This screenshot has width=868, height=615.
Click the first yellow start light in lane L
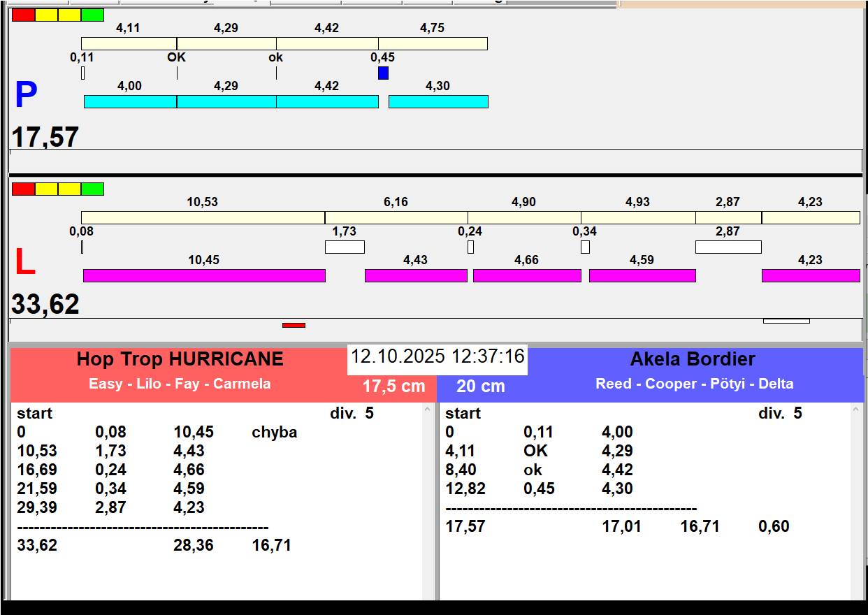click(46, 189)
